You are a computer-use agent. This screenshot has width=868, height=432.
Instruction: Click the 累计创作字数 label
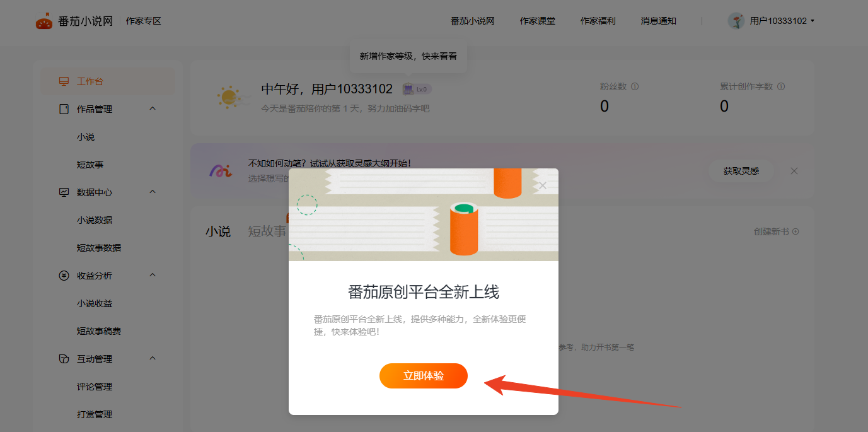click(x=746, y=86)
